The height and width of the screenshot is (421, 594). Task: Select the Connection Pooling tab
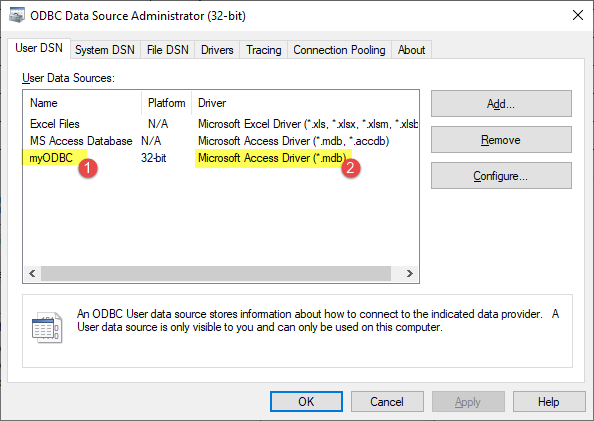click(339, 50)
